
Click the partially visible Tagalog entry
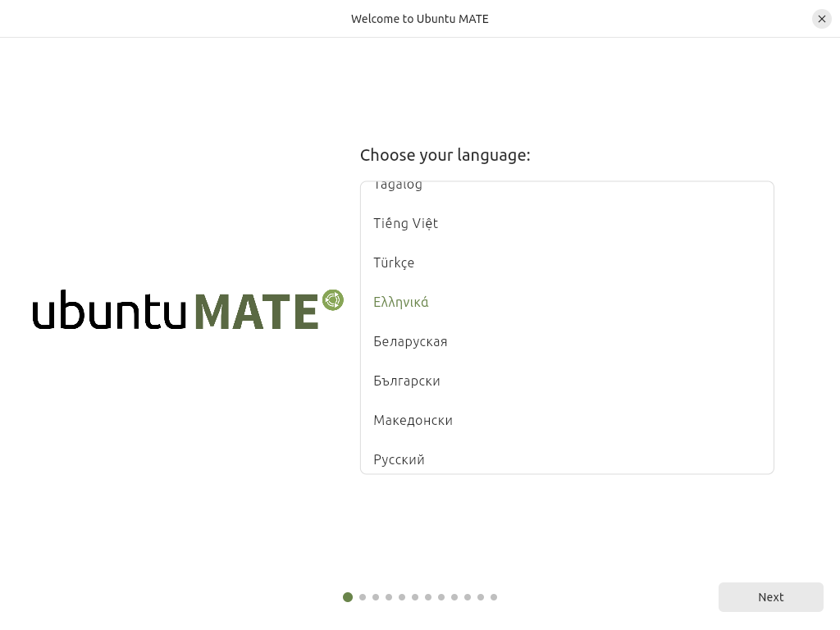(x=398, y=186)
